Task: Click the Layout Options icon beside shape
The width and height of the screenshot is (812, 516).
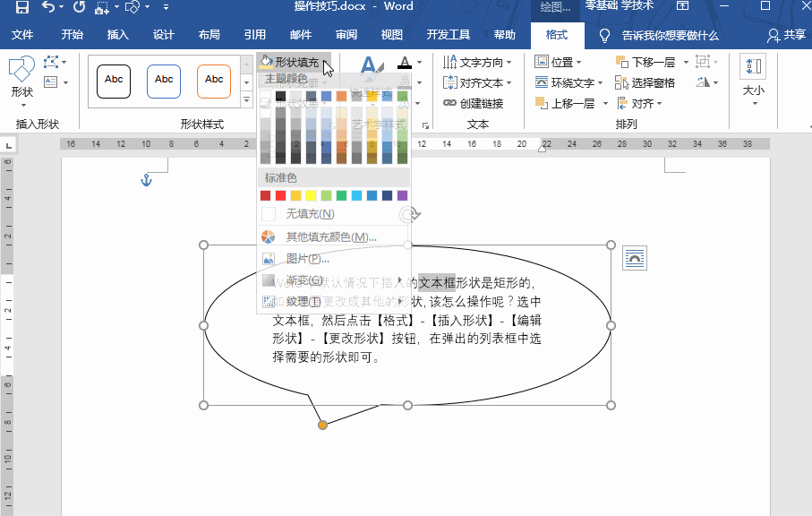Action: pyautogui.click(x=635, y=258)
